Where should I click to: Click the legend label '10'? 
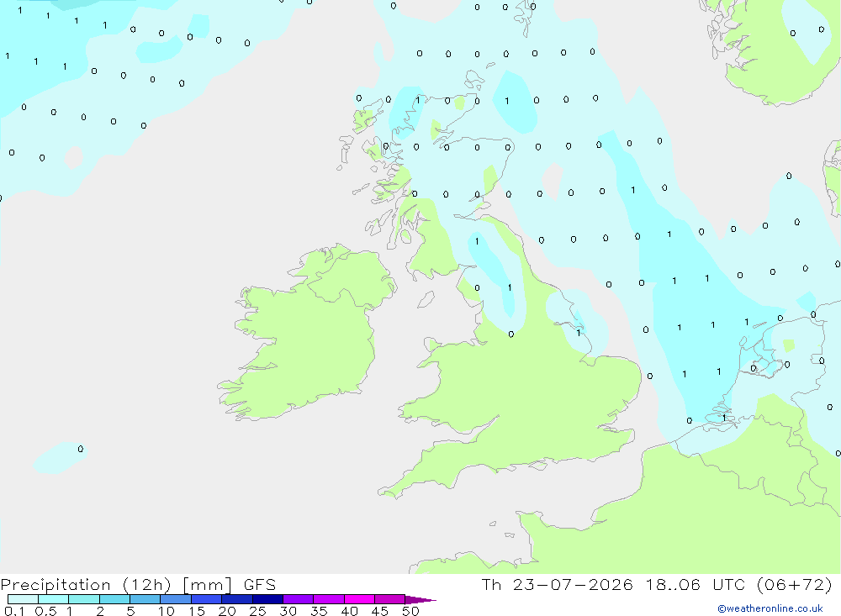[x=167, y=611]
